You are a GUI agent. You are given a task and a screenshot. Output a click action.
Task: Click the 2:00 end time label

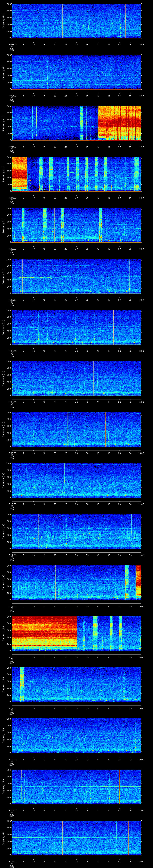pyautogui.click(x=141, y=44)
